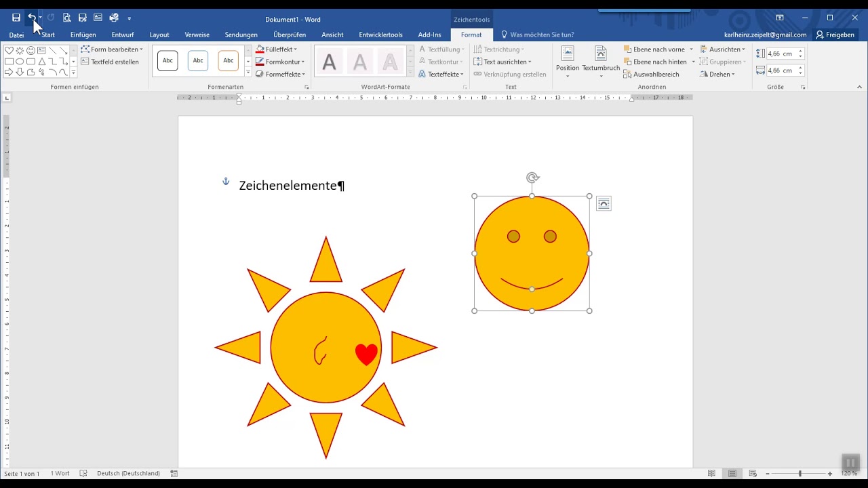Click Ebene nach vorne button
The width and height of the screenshot is (868, 488).
654,49
